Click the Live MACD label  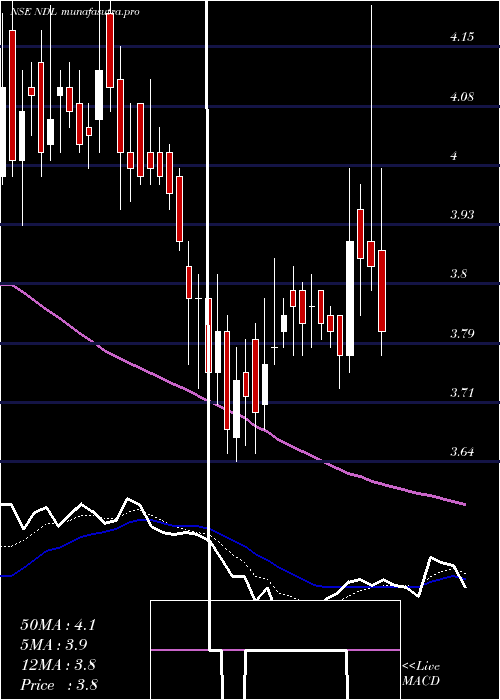(x=421, y=674)
